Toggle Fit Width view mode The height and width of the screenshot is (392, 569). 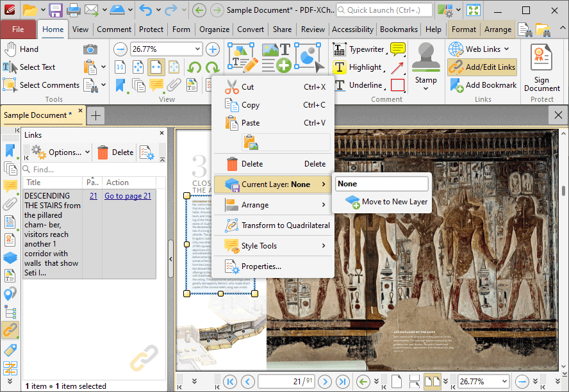(156, 67)
